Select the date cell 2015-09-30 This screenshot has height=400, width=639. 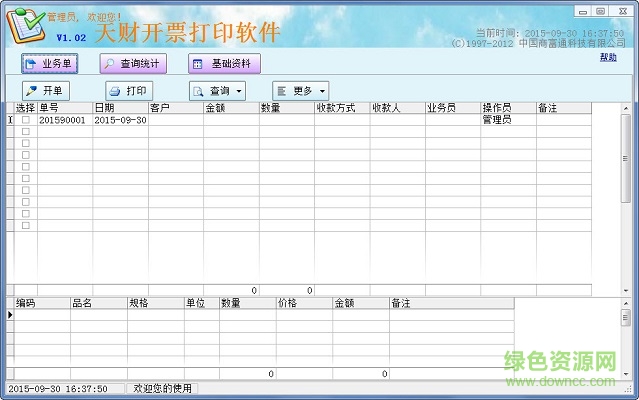pyautogui.click(x=120, y=120)
